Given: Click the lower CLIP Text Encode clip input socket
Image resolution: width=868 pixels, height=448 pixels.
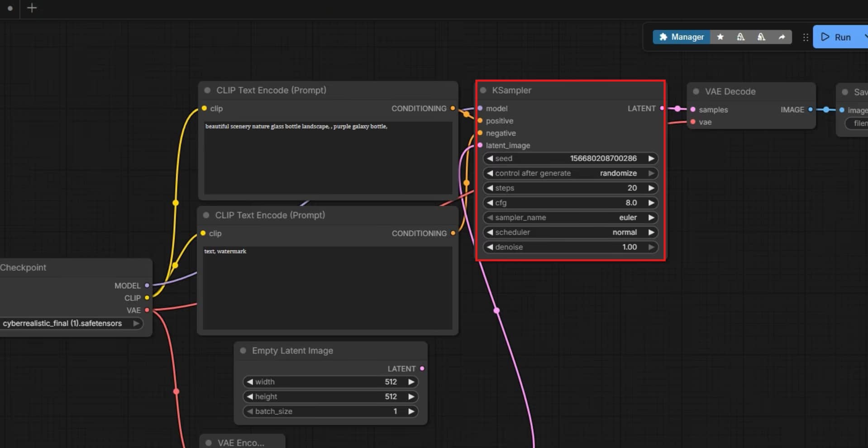Looking at the screenshot, I should (x=203, y=233).
